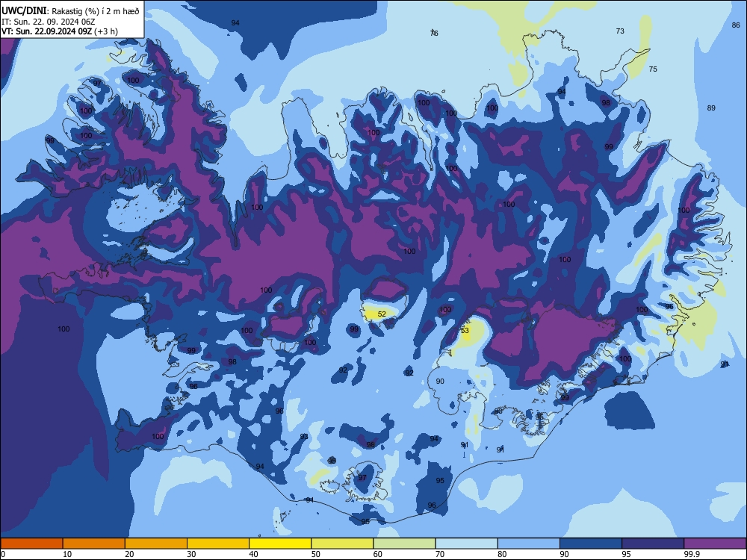
Task: Click the VT: Sun. 22.09.2024 09Z line
Action: click(60, 31)
